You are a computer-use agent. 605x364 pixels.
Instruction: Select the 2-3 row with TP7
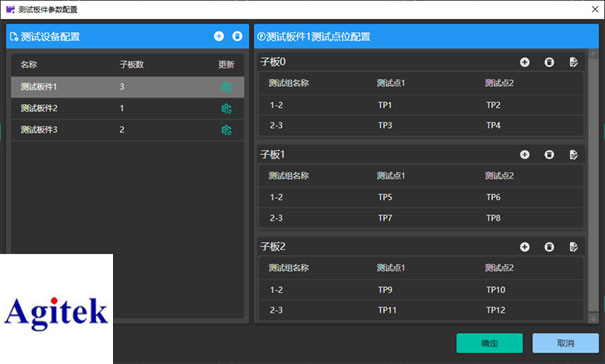421,218
